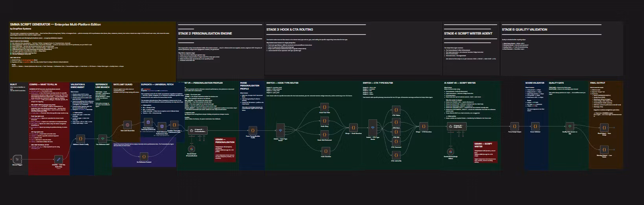This screenshot has height=205, width=644.
Task: Select the Parse Personalisation Profile node
Action: [252, 130]
